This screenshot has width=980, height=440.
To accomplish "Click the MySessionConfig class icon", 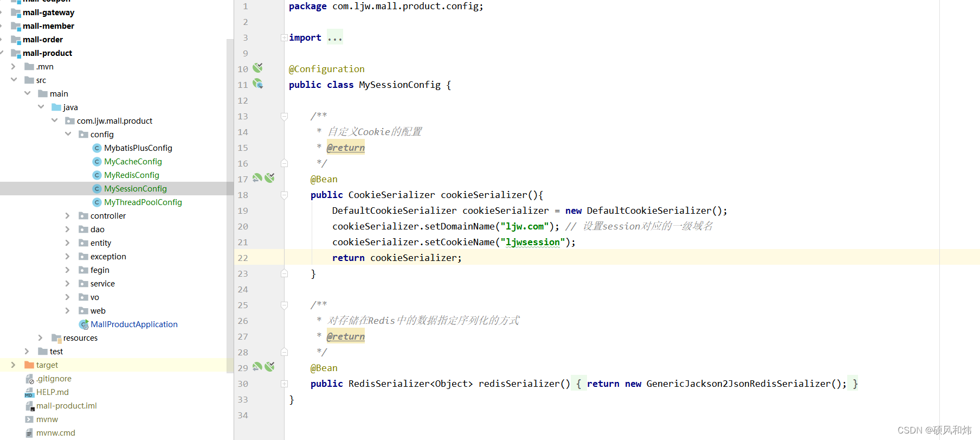I will (x=97, y=189).
